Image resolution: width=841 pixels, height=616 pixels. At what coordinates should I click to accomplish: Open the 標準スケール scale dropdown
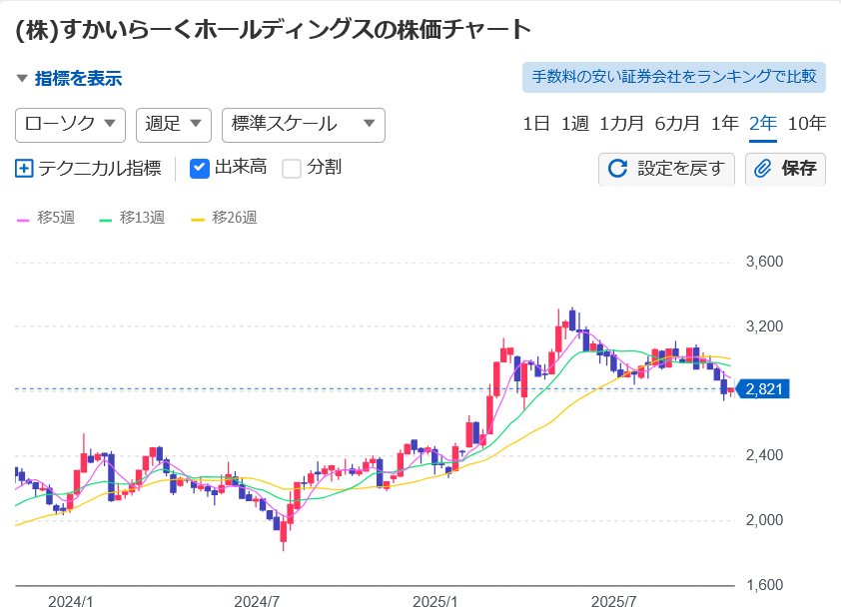coord(303,124)
